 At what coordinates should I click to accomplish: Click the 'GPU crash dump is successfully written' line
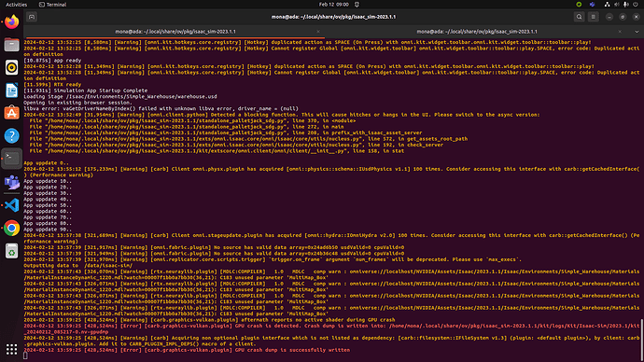click(187, 350)
